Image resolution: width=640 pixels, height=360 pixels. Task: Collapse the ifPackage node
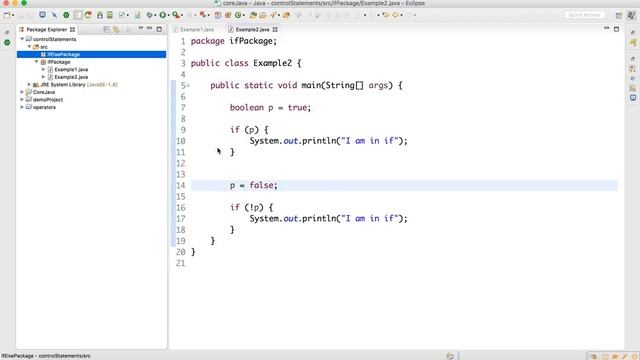pyautogui.click(x=37, y=62)
